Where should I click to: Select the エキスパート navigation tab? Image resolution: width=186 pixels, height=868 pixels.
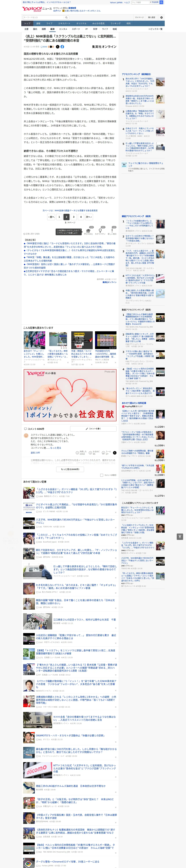[x=64, y=24]
